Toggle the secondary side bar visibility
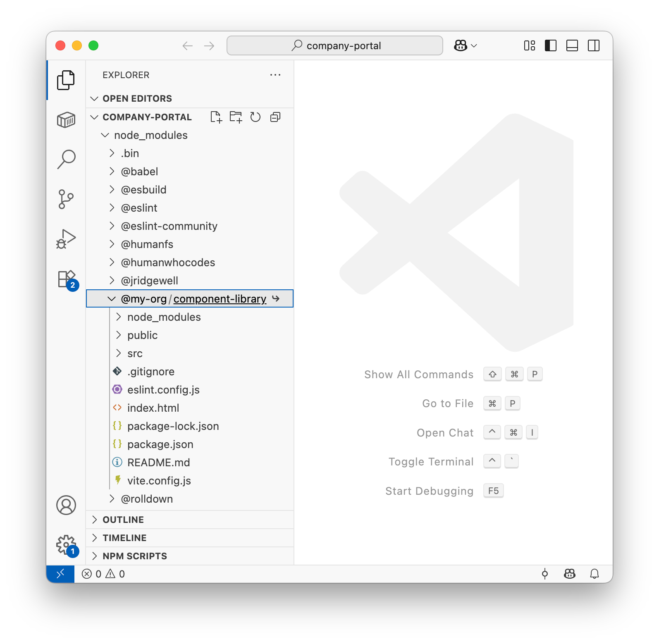The width and height of the screenshot is (659, 644). [x=594, y=45]
